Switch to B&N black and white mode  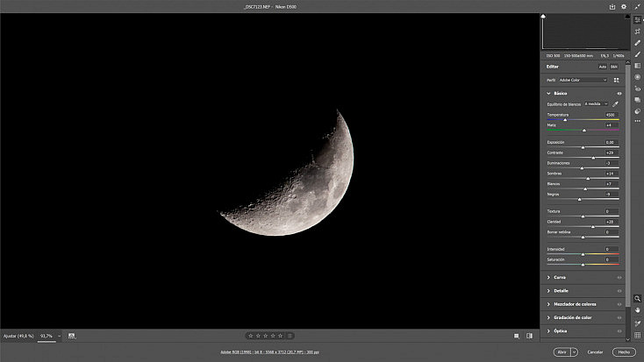613,67
